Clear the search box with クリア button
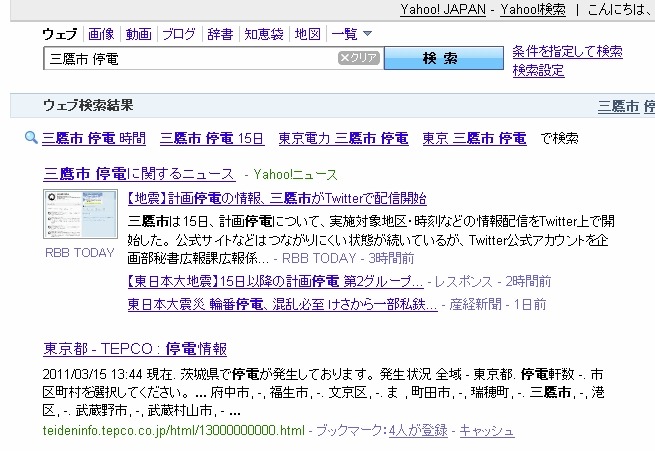The width and height of the screenshot is (655, 451). point(359,58)
